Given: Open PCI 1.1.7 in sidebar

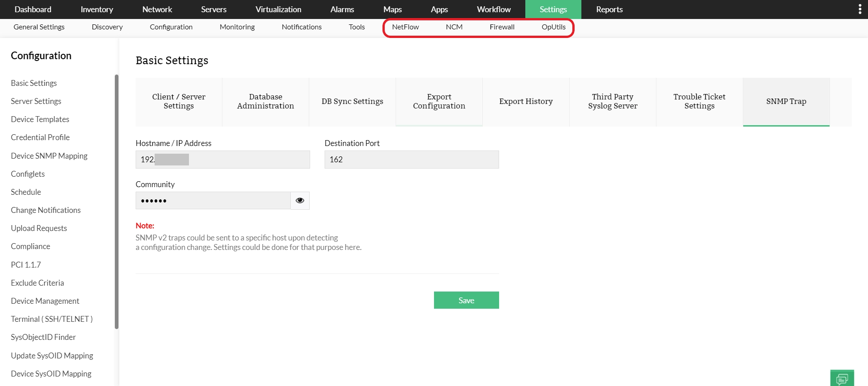Looking at the screenshot, I should click(x=26, y=265).
